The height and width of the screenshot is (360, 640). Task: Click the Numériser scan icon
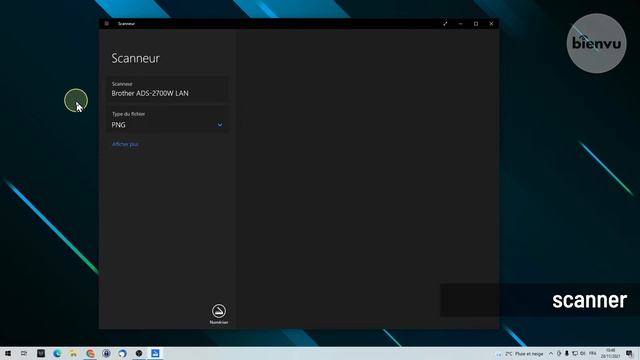pos(219,311)
